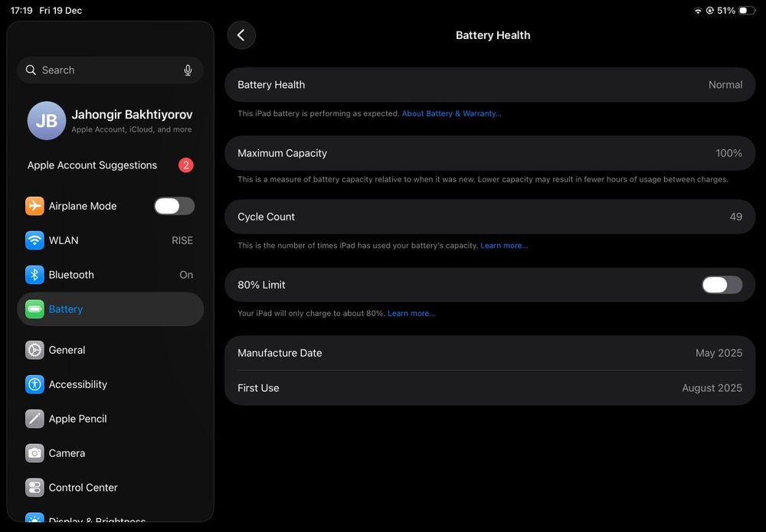This screenshot has width=766, height=532.
Task: Tap the Control Center icon
Action: (x=34, y=488)
